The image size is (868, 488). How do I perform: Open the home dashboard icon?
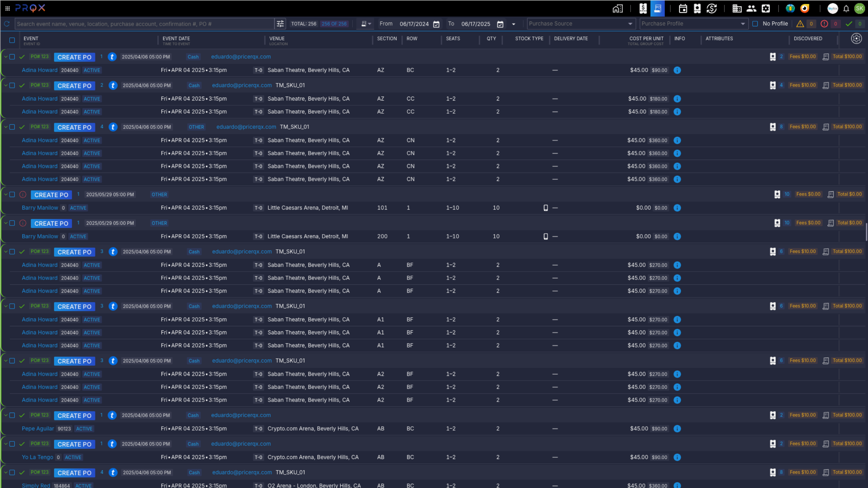pos(617,8)
